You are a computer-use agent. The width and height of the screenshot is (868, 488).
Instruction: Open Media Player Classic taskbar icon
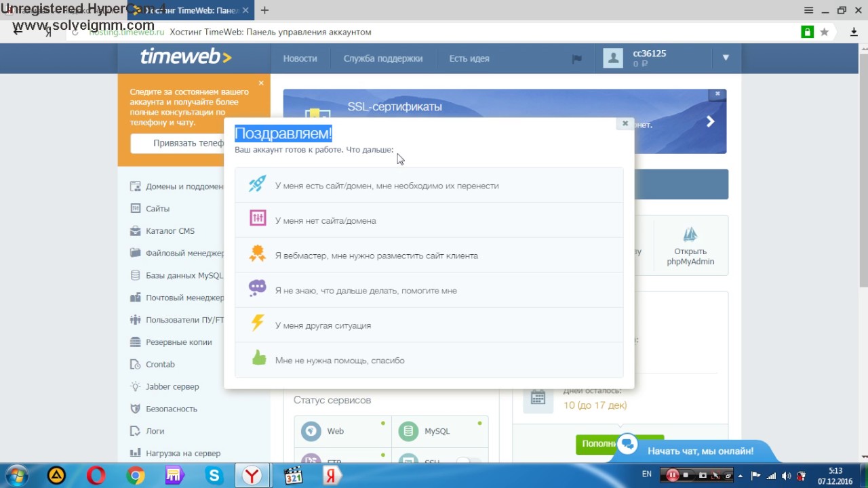coord(293,476)
